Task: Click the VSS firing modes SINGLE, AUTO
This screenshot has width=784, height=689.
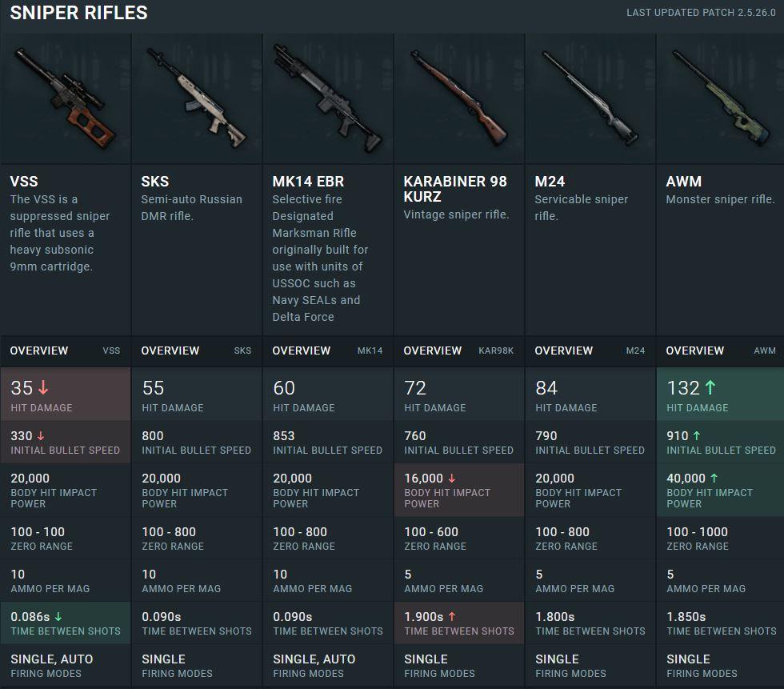Action: coord(51,659)
